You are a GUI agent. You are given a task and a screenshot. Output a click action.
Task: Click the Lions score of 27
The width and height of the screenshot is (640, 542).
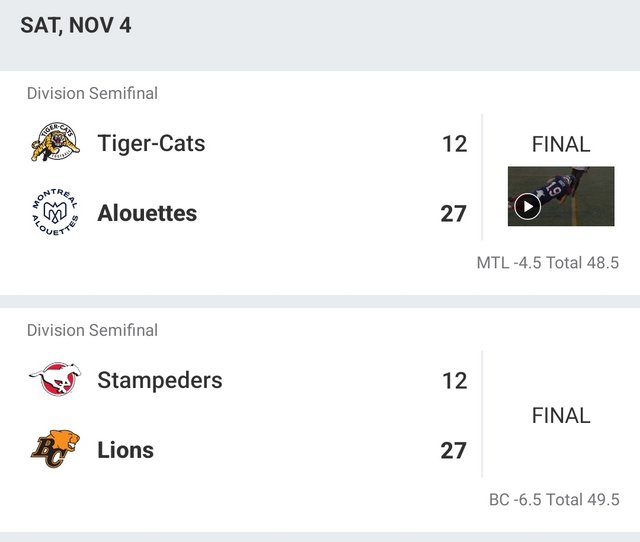pyautogui.click(x=454, y=450)
